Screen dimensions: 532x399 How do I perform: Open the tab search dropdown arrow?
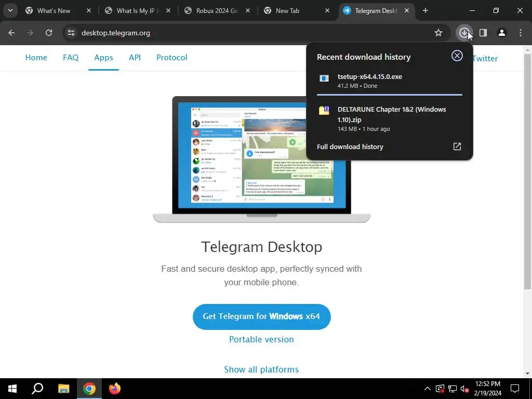point(10,10)
